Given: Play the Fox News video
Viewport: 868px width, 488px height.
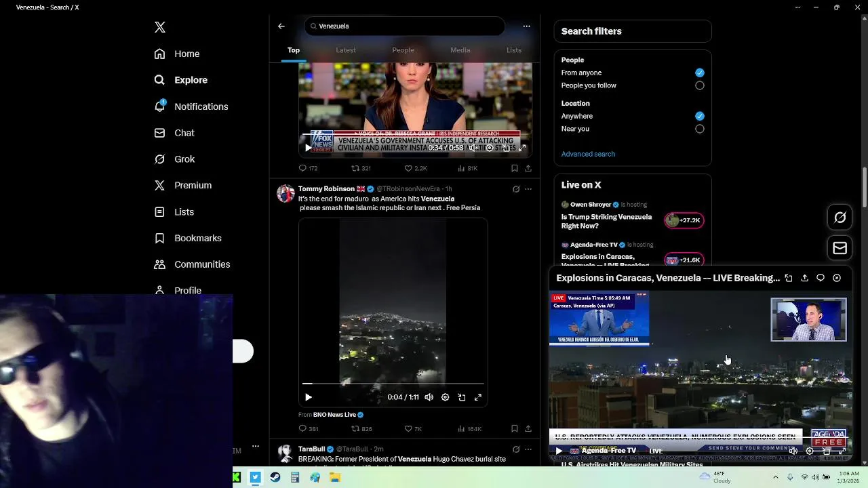Looking at the screenshot, I should 309,147.
